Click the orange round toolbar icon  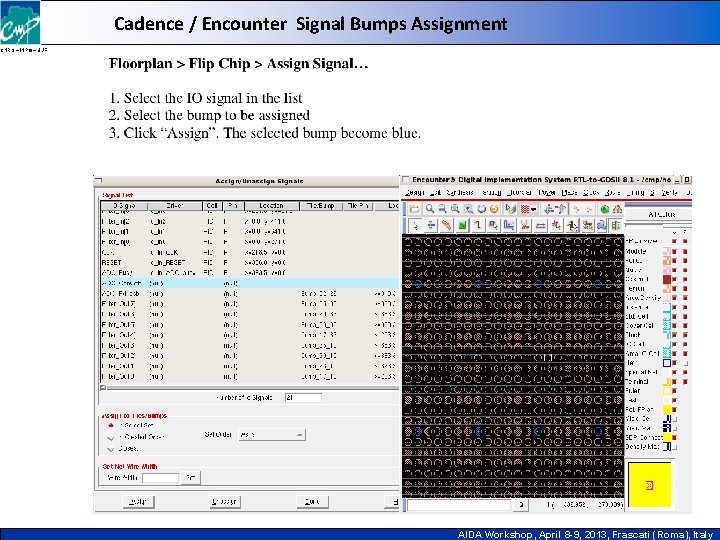point(494,208)
